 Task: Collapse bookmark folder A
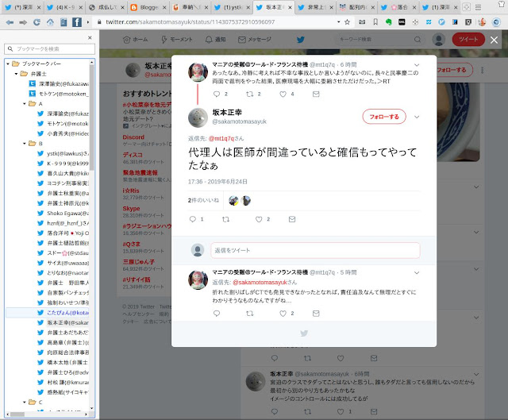tap(25, 104)
